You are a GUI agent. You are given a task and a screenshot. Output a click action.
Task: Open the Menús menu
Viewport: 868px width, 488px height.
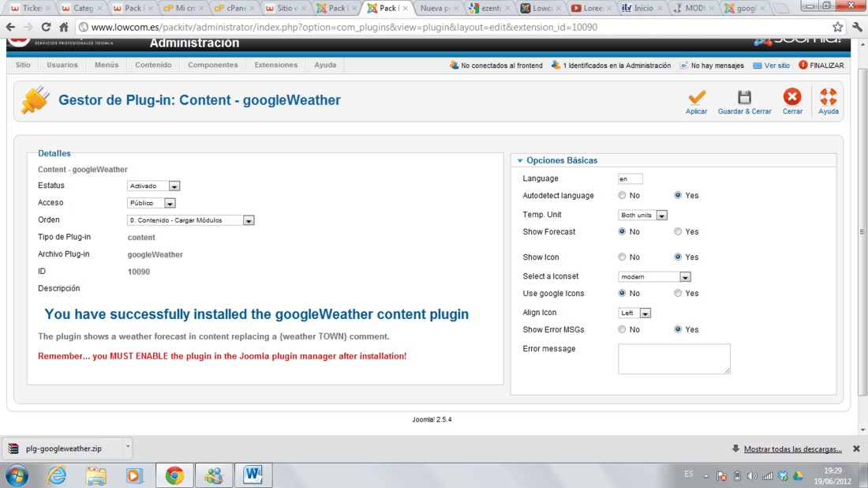point(107,65)
